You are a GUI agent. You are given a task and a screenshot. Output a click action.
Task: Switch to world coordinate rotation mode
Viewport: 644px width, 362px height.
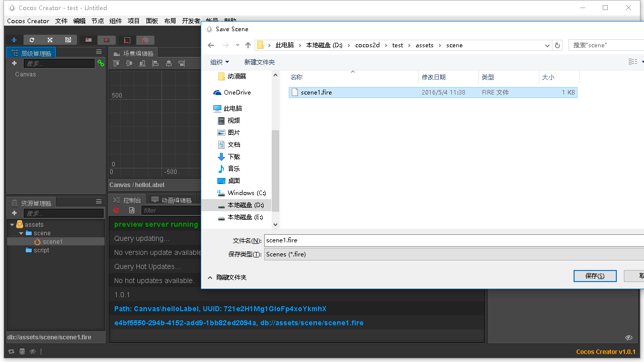click(x=145, y=40)
